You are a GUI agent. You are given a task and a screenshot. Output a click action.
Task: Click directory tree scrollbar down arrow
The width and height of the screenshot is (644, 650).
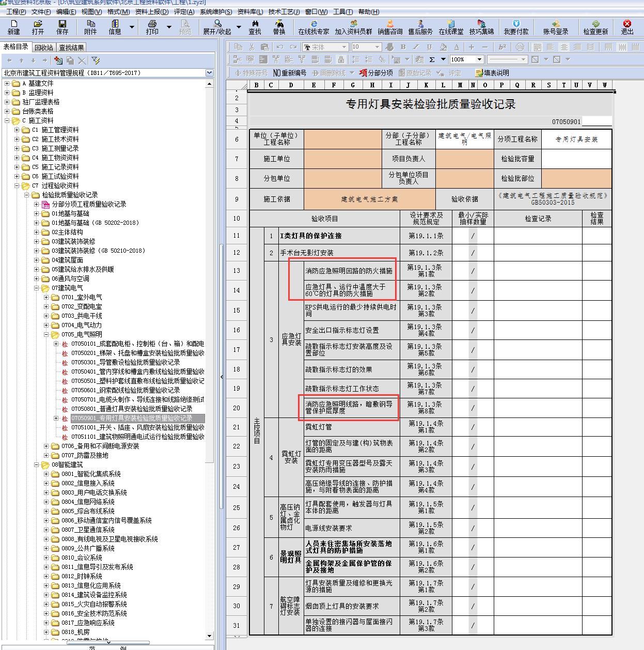tap(209, 636)
